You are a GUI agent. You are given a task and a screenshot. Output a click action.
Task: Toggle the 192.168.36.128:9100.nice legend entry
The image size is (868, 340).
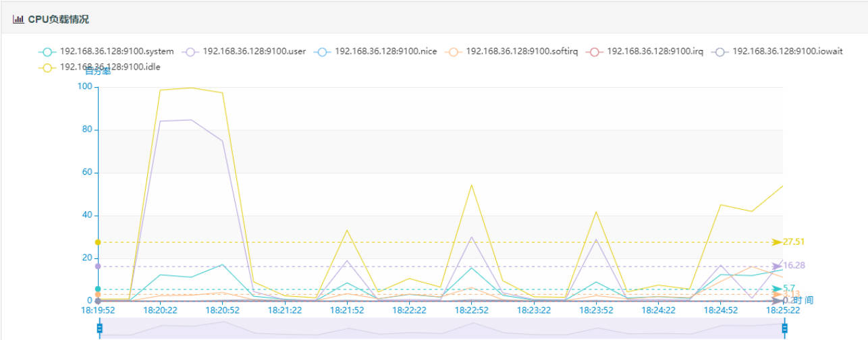pos(381,51)
